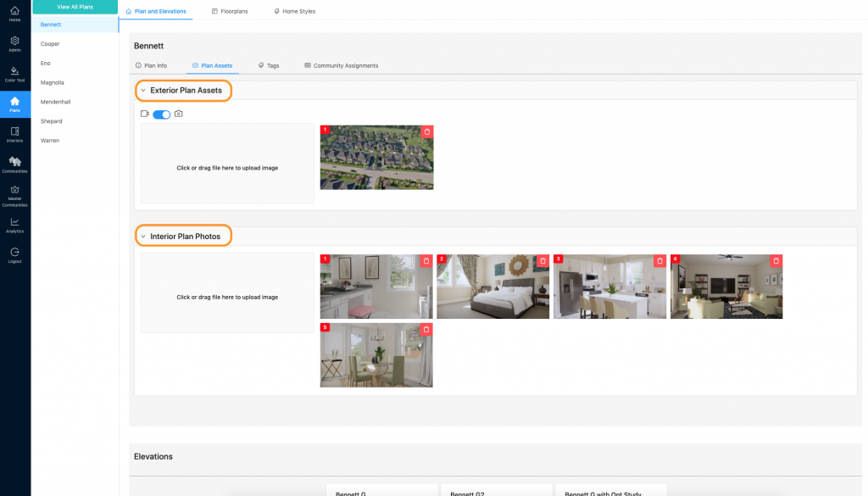Open the Home Styles tab

[x=295, y=11]
